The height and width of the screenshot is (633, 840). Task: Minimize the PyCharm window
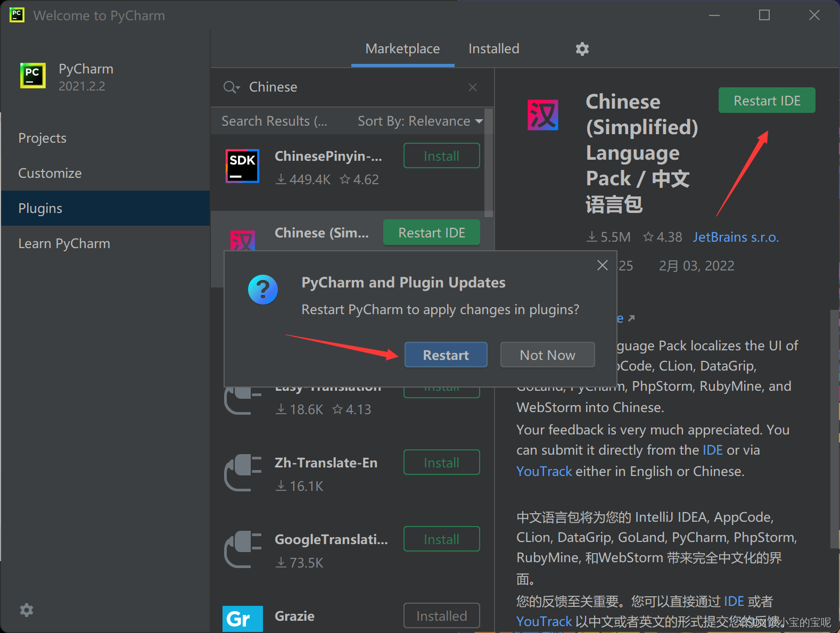pos(714,15)
